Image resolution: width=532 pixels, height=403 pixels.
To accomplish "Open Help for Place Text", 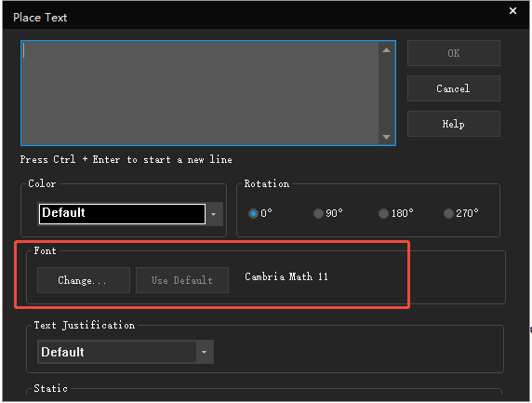I will (454, 124).
